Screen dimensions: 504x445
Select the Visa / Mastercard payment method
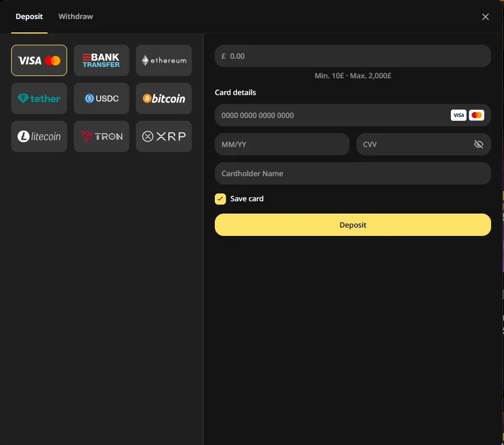pos(39,60)
